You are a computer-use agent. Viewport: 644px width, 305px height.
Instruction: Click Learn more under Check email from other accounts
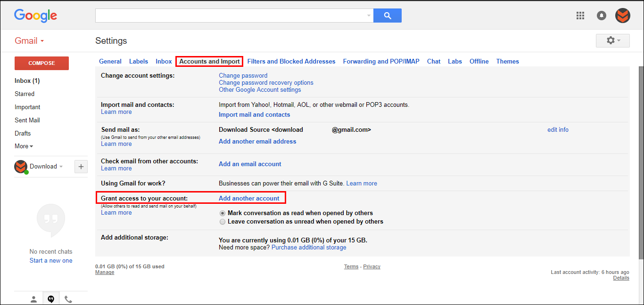116,169
